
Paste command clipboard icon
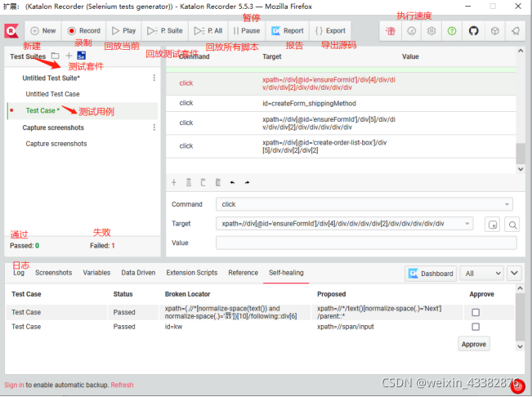click(x=218, y=183)
